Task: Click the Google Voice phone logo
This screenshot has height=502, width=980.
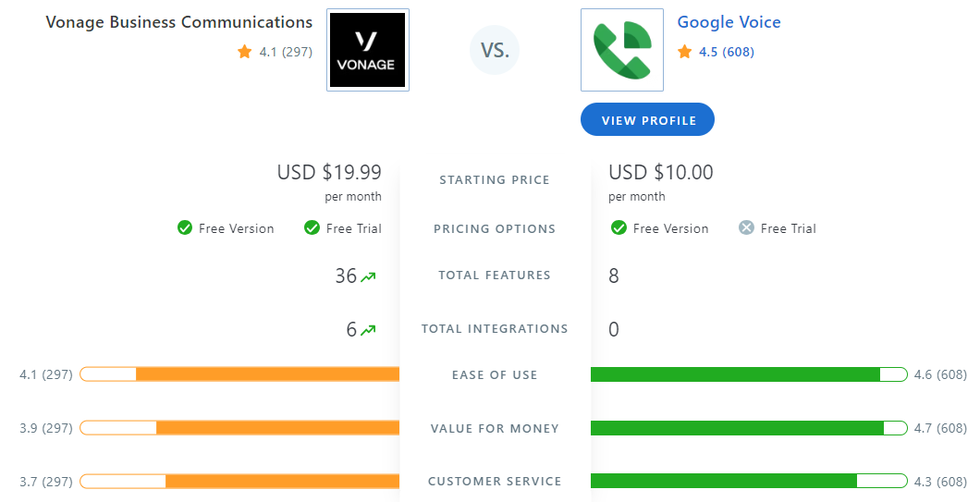Action: point(622,51)
